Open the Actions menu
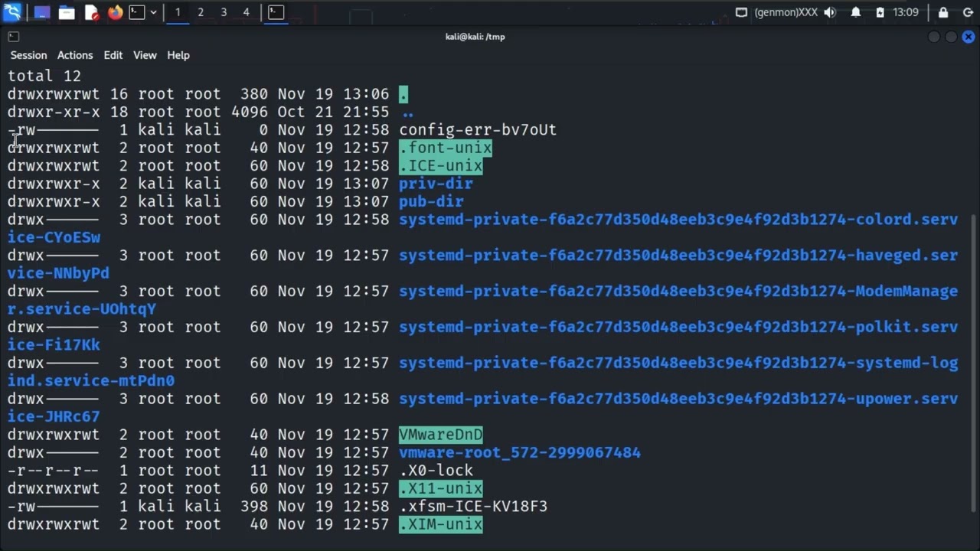 coord(75,55)
